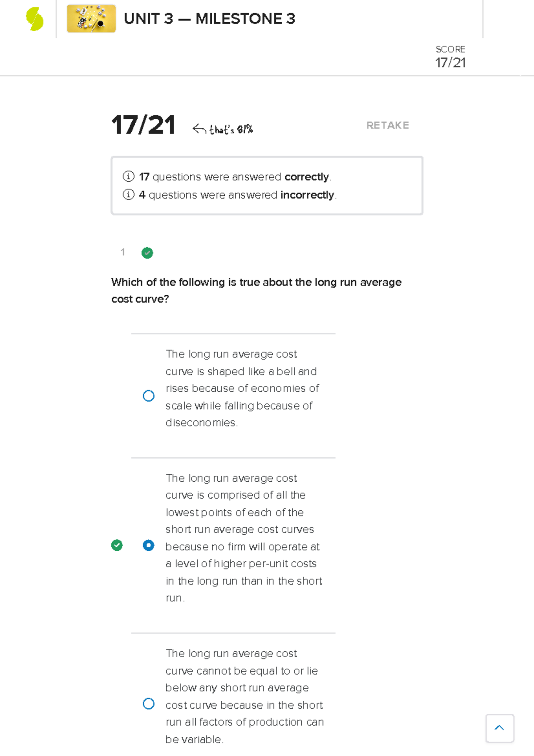
Task: Click the SCORE 17/21 indicator in header
Action: tap(450, 57)
